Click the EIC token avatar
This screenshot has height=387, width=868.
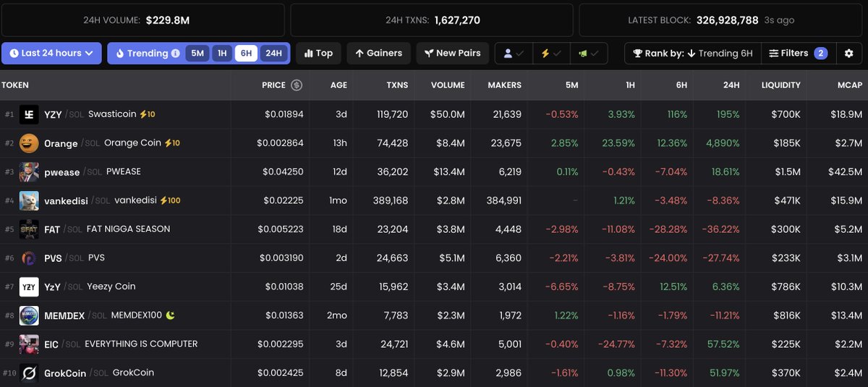[29, 344]
